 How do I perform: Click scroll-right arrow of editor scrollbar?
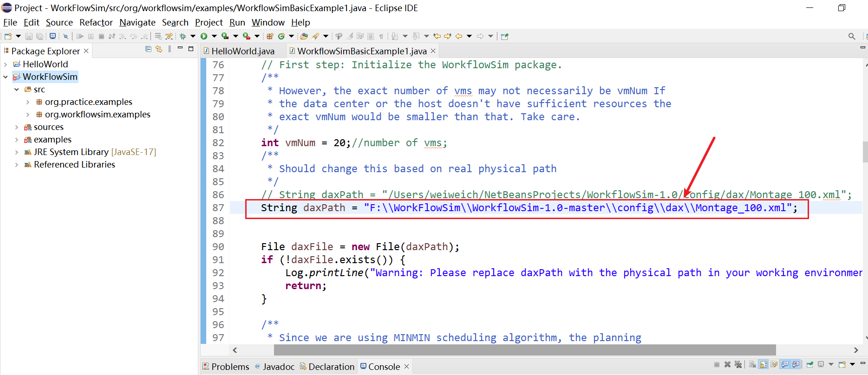(856, 350)
